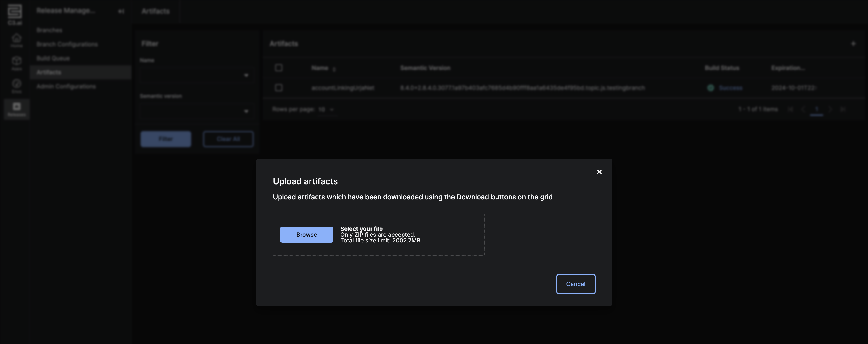Close the Upload artifacts dialog

[599, 172]
